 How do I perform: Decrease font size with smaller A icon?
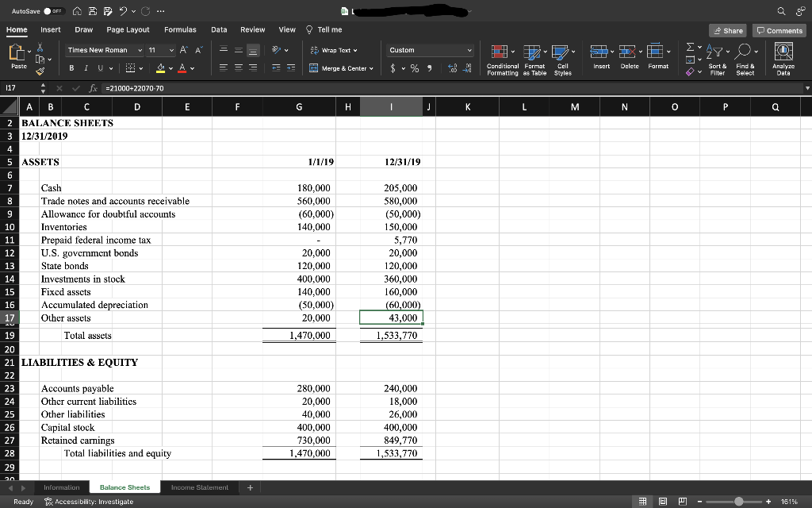pyautogui.click(x=199, y=50)
